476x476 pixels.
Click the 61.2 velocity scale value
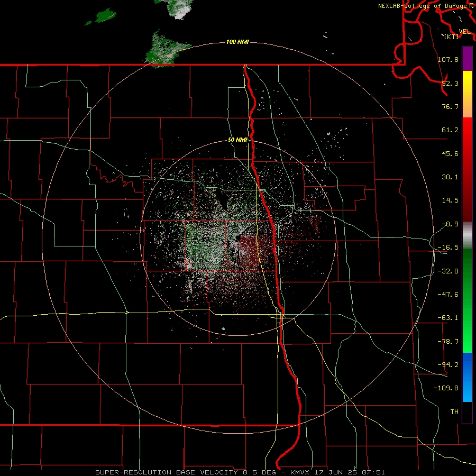click(x=450, y=130)
